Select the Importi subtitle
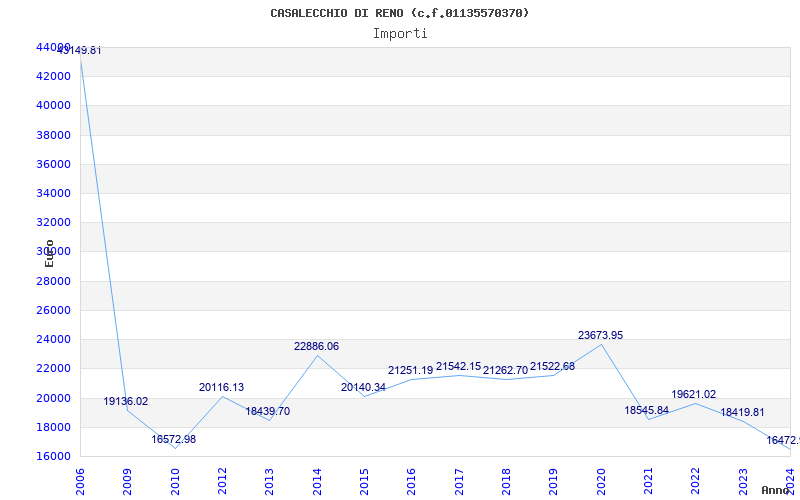Viewport: 800px width, 500px height. coord(400,34)
